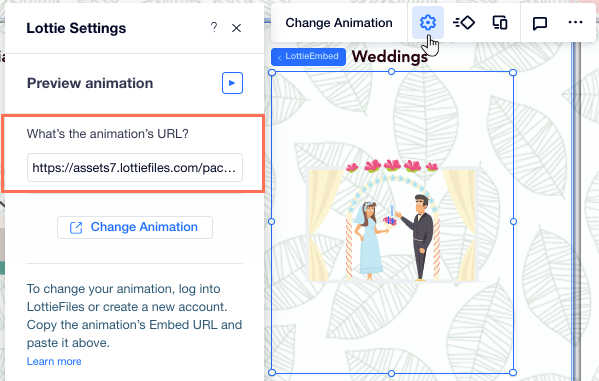Click the Weddings heading text
Image resolution: width=599 pixels, height=381 pixels.
390,57
